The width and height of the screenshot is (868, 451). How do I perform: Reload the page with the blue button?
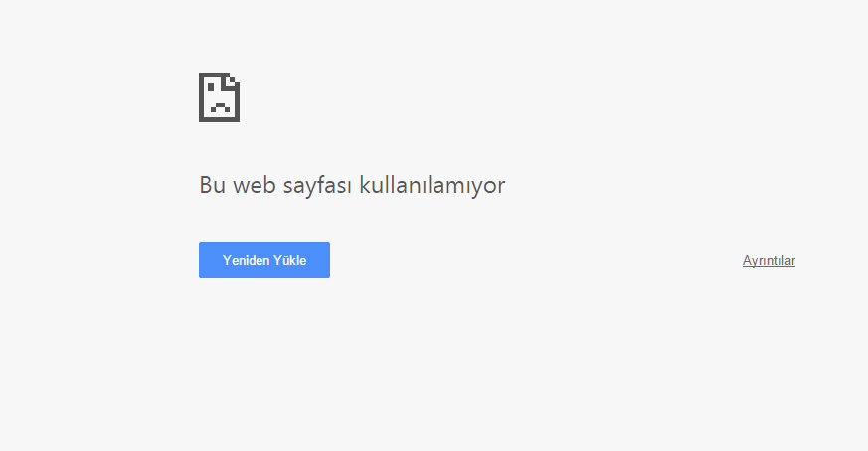pos(264,260)
